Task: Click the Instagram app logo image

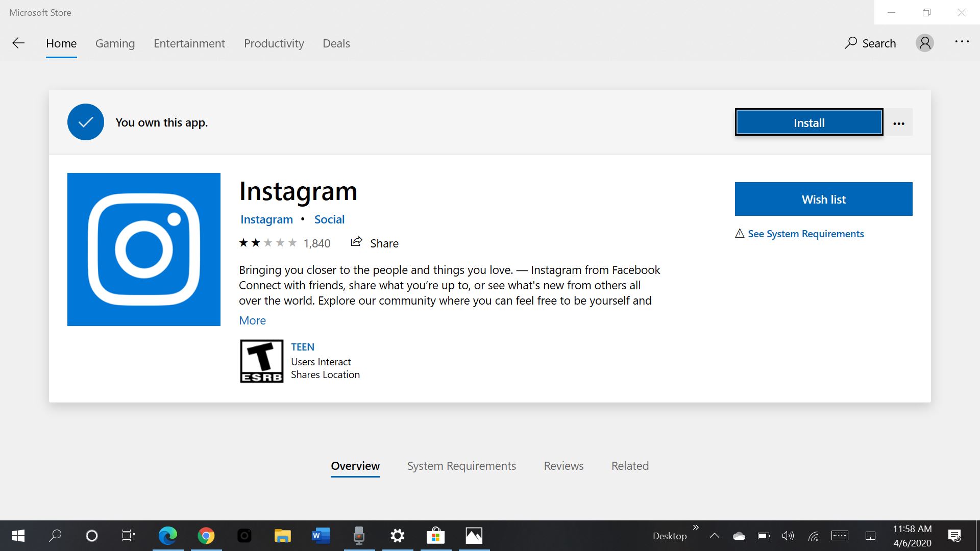Action: click(x=144, y=249)
